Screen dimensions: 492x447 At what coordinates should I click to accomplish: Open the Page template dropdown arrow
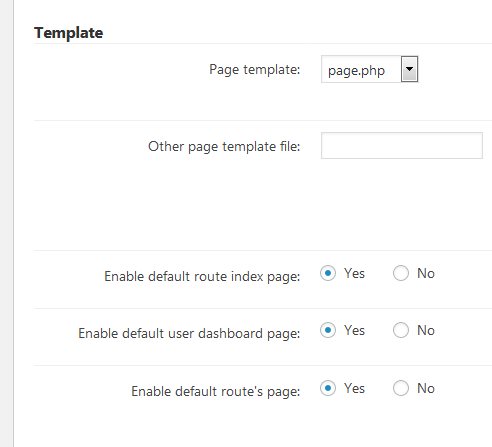(x=409, y=69)
